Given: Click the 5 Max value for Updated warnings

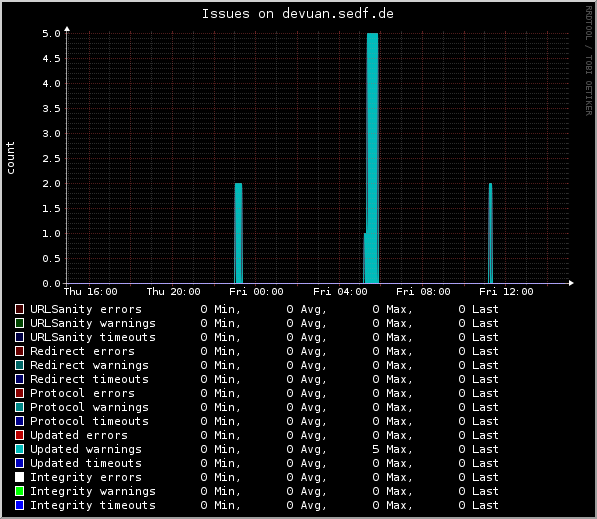Looking at the screenshot, I should pos(392,449).
